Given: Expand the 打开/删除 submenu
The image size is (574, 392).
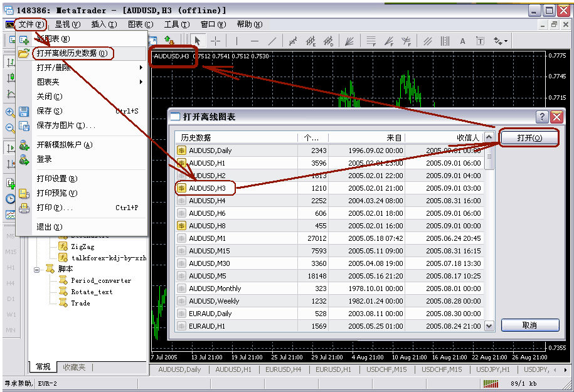Looking at the screenshot, I should tap(82, 68).
